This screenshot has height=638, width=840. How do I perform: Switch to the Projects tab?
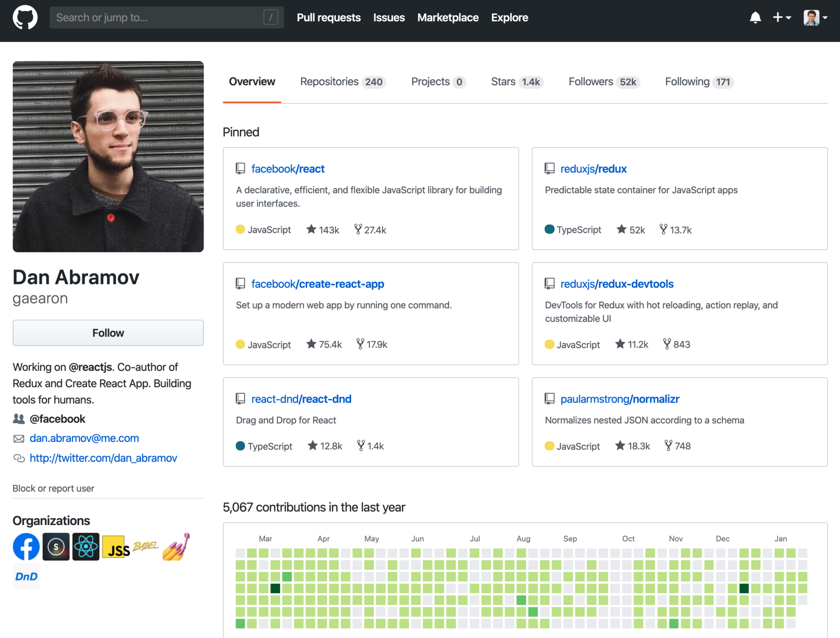(x=438, y=82)
